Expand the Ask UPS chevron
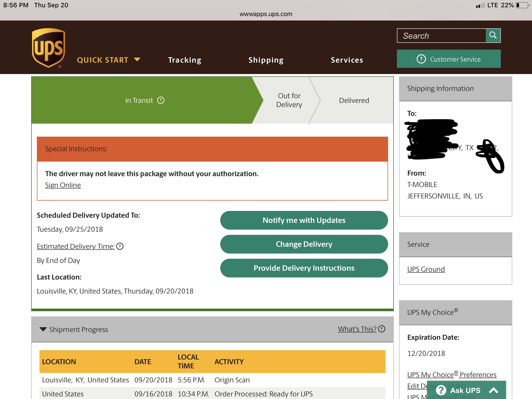The width and height of the screenshot is (532, 399). point(494,390)
